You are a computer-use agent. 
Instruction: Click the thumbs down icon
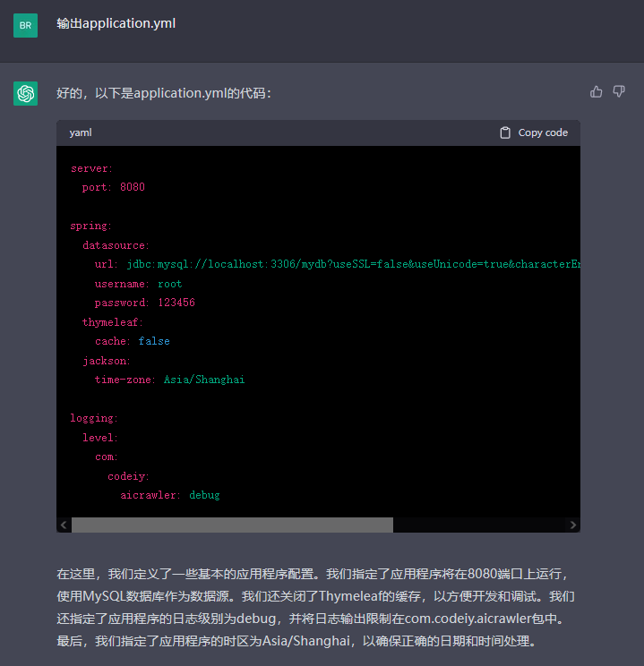(619, 91)
